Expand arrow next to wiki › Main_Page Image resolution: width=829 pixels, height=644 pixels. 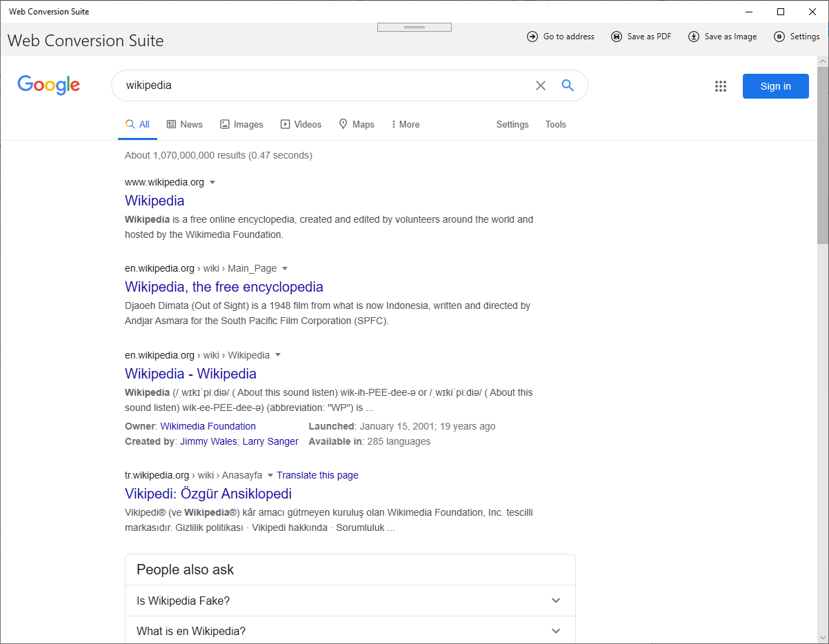coord(285,269)
